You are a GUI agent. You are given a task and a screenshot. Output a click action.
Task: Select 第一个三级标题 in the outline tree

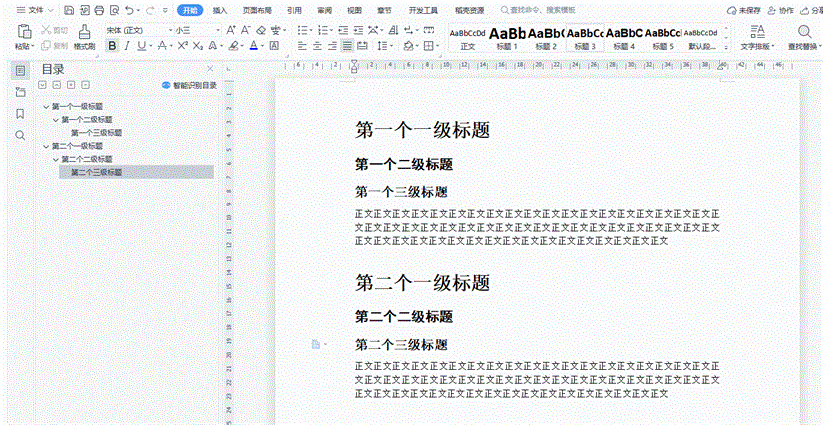pos(96,132)
